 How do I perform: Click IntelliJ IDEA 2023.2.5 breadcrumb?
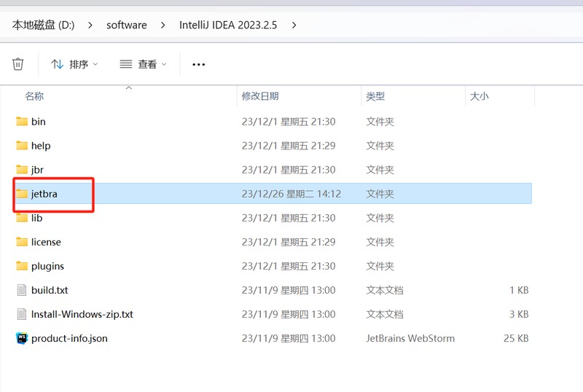click(x=228, y=25)
